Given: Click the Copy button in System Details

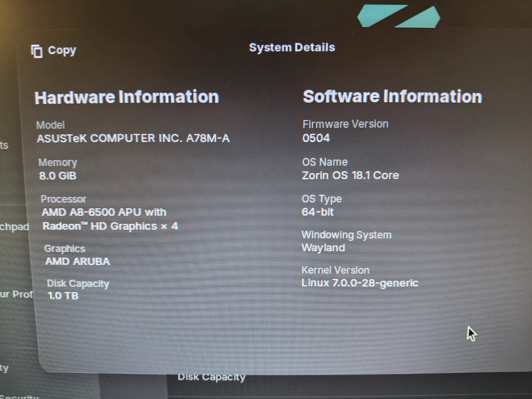Looking at the screenshot, I should (54, 51).
